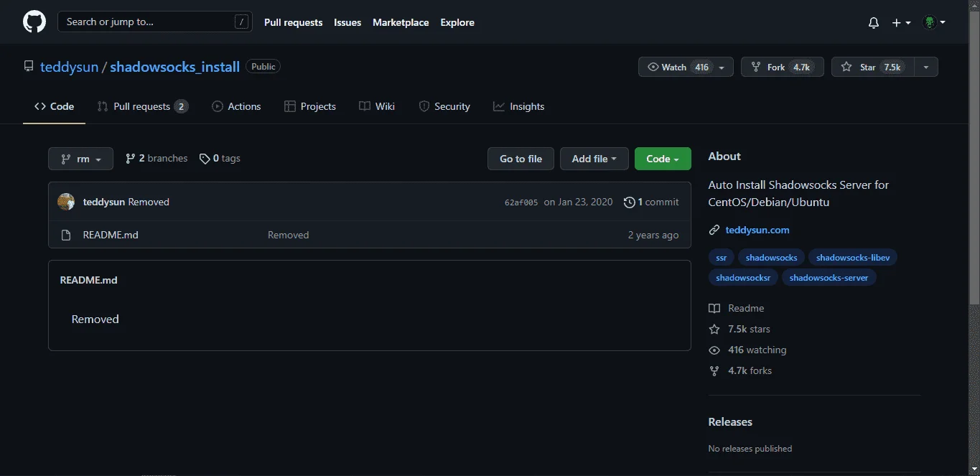The height and width of the screenshot is (476, 980).
Task: Click the slash shortcut icon in search box
Action: click(x=242, y=22)
